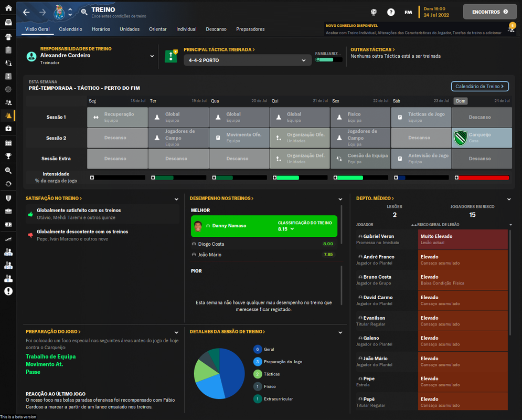
Task: Open the Satisfação no Treino heading link
Action: (x=54, y=198)
